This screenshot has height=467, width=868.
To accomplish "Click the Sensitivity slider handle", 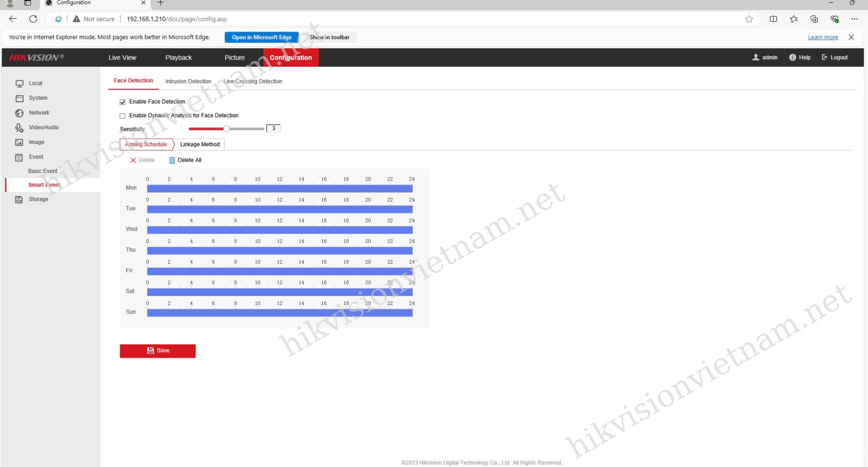I will (x=226, y=129).
